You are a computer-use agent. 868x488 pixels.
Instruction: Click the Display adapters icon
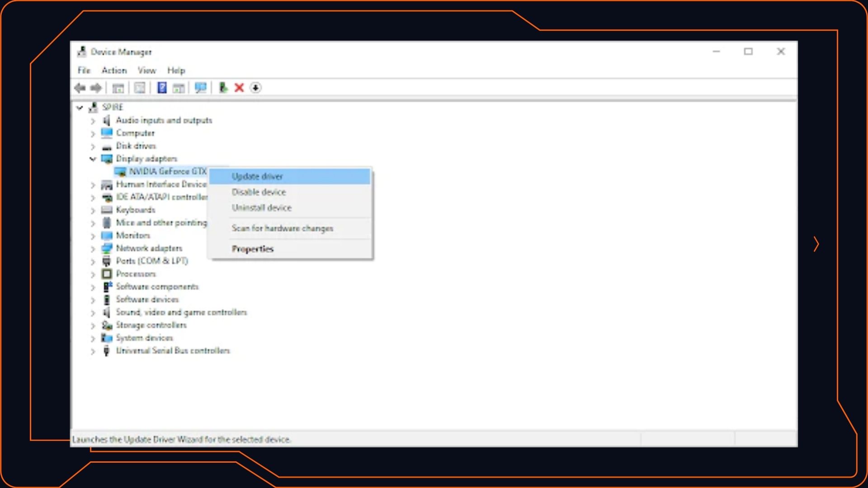point(107,159)
